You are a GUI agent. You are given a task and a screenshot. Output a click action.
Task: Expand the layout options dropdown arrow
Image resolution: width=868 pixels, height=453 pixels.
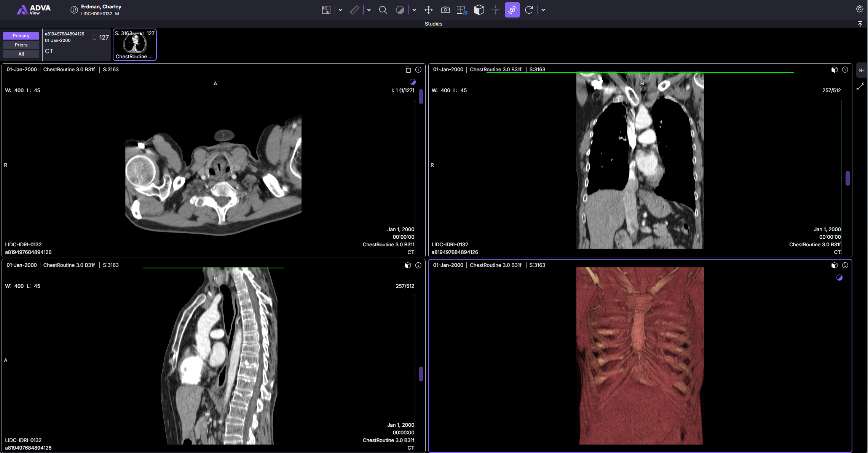(x=340, y=10)
